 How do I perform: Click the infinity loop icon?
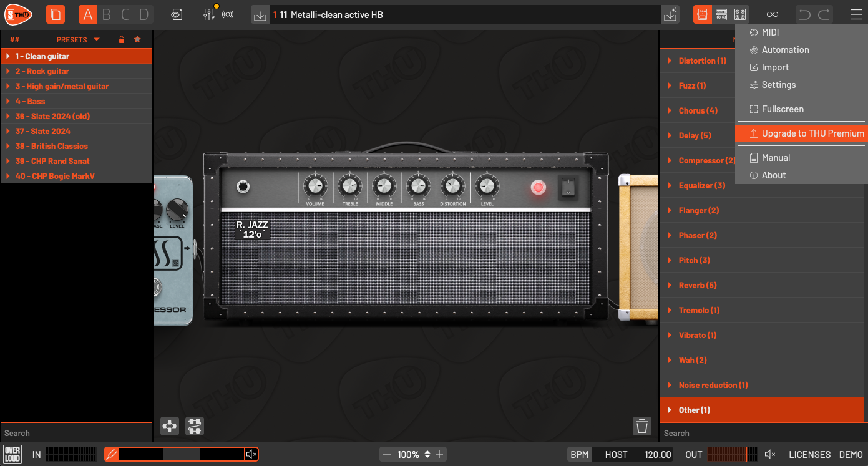[773, 14]
